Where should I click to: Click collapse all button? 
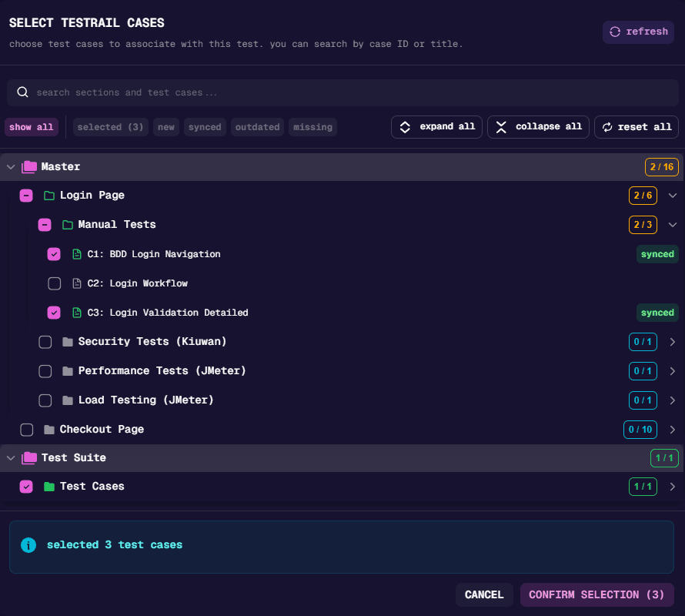pyautogui.click(x=538, y=127)
